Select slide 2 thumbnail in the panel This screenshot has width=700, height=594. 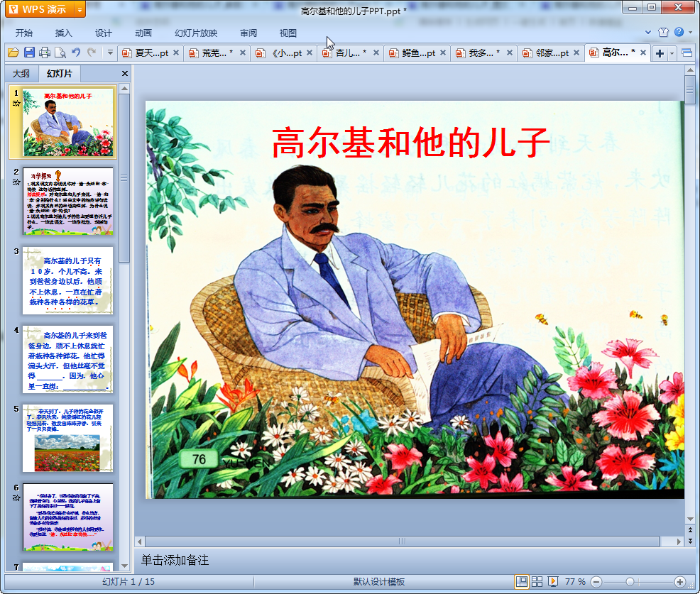point(68,202)
